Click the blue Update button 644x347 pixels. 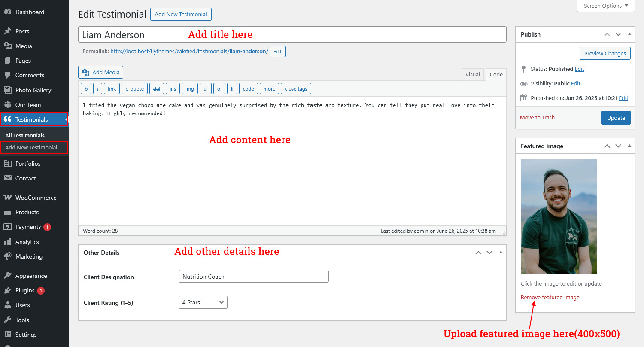pos(616,118)
